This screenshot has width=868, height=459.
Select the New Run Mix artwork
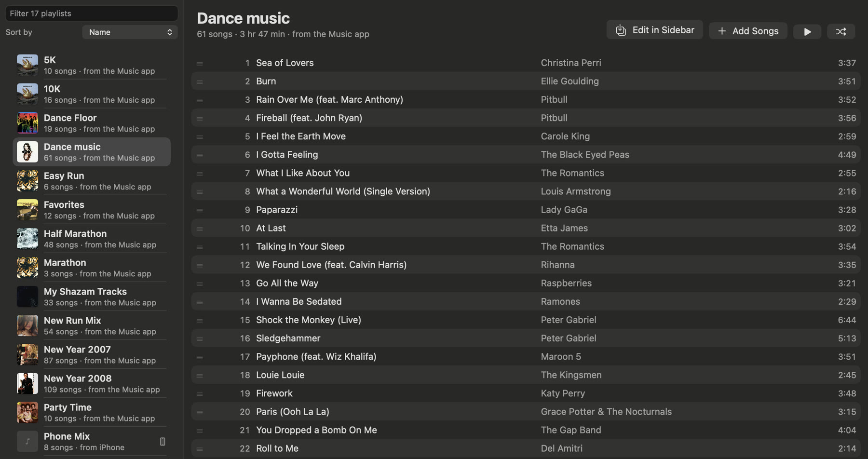click(x=27, y=325)
